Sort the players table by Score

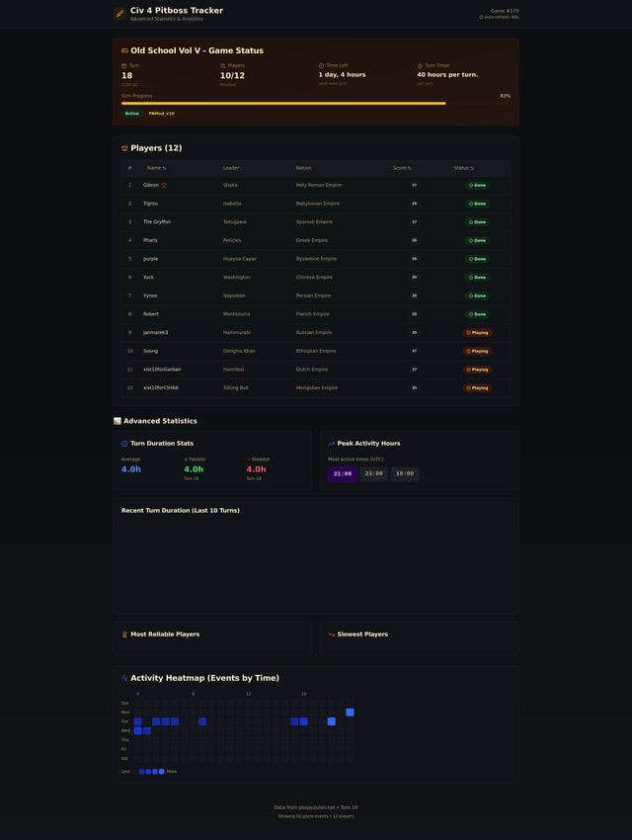(402, 168)
